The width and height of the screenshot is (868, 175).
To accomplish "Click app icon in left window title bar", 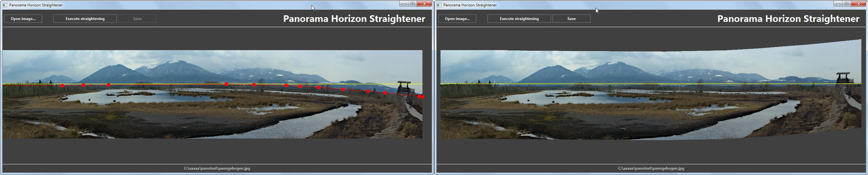I will [5, 5].
